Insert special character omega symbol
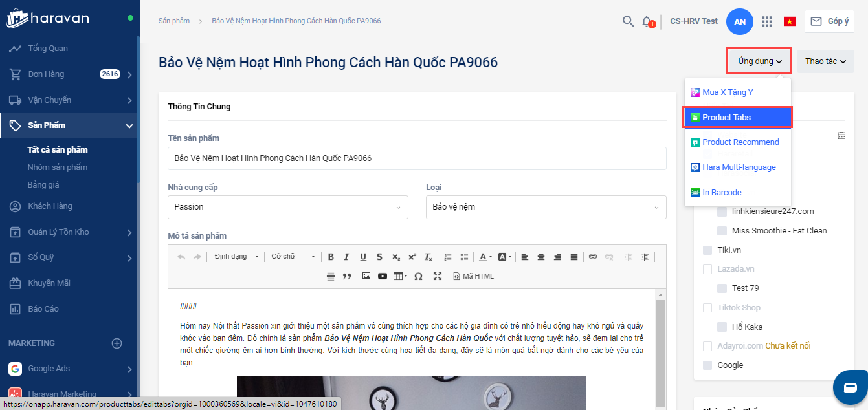This screenshot has width=868, height=410. pyautogui.click(x=418, y=276)
